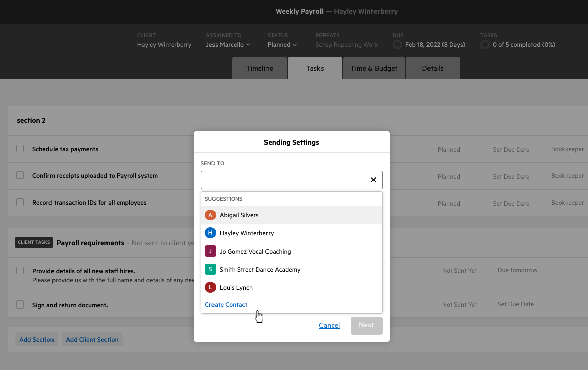
Task: Switch to the Timeline tab
Action: 259,68
